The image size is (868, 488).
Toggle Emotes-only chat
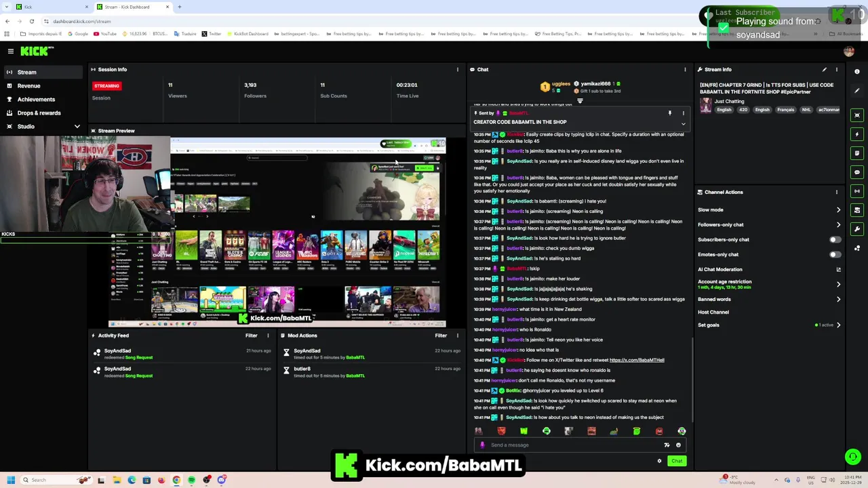(835, 254)
